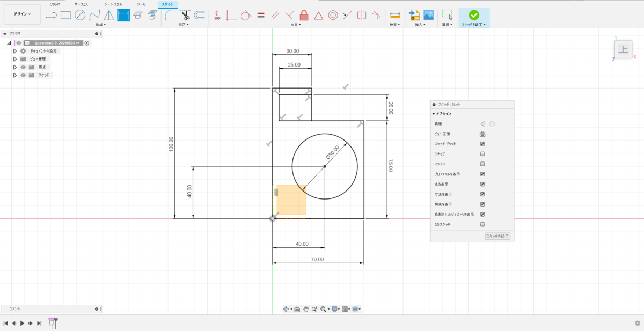Expand the ドキュメントの設定 tree node
Image resolution: width=644 pixels, height=331 pixels.
(x=15, y=51)
